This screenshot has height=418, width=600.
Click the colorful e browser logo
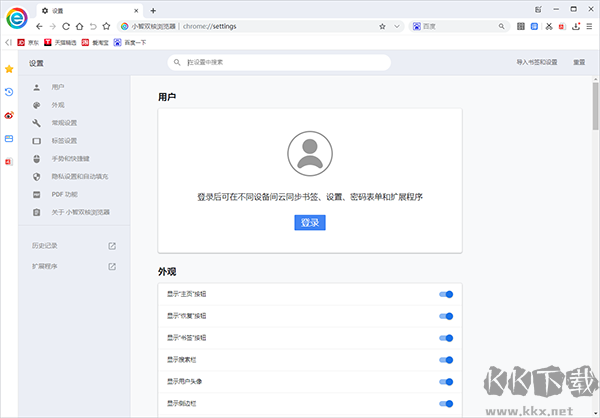point(17,18)
